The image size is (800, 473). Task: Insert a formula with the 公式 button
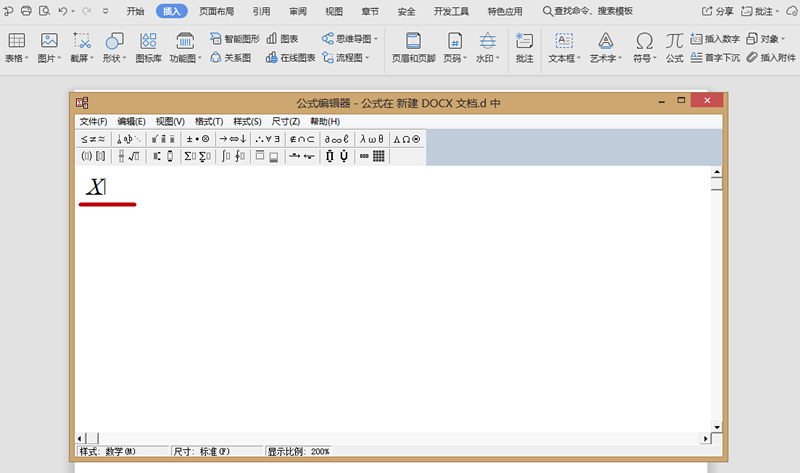[x=675, y=47]
